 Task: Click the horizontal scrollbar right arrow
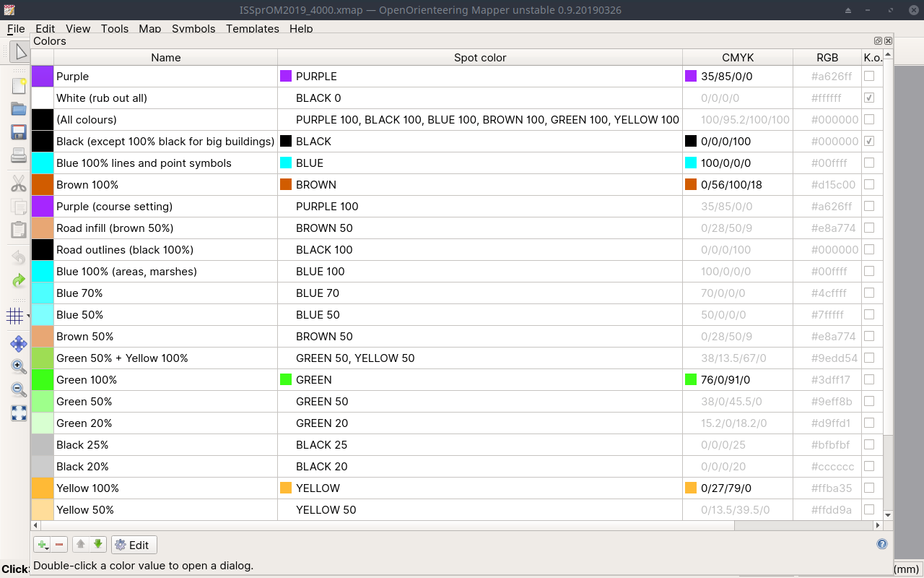tap(877, 526)
